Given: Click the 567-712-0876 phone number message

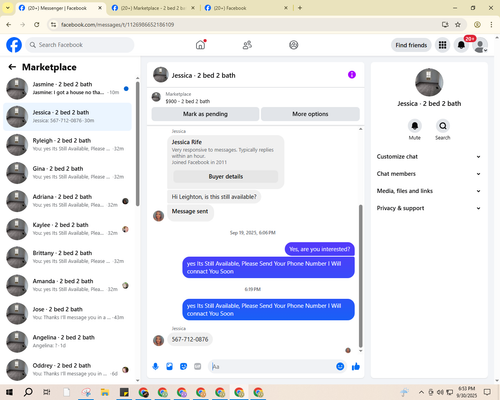Looking at the screenshot, I should click(190, 339).
